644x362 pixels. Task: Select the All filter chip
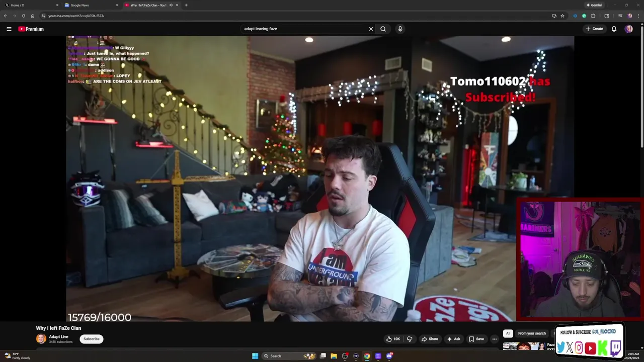(x=508, y=333)
